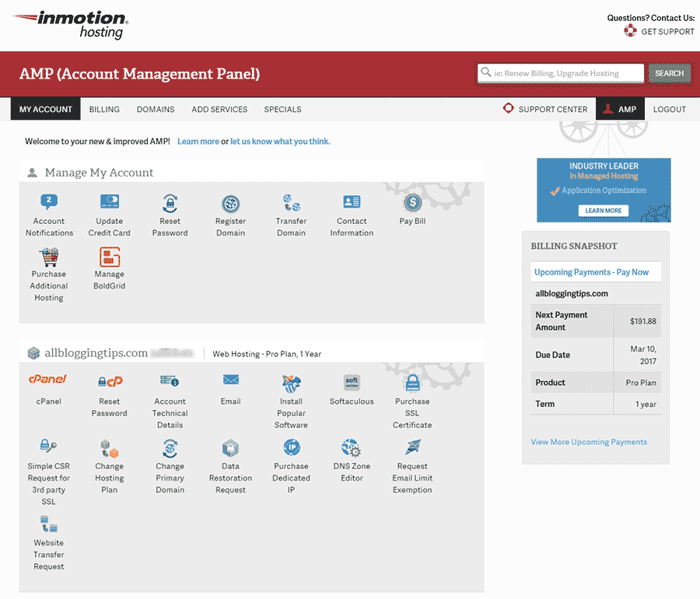The height and width of the screenshot is (599, 700).
Task: Click the cPanel Reset Password icon
Action: (x=110, y=382)
